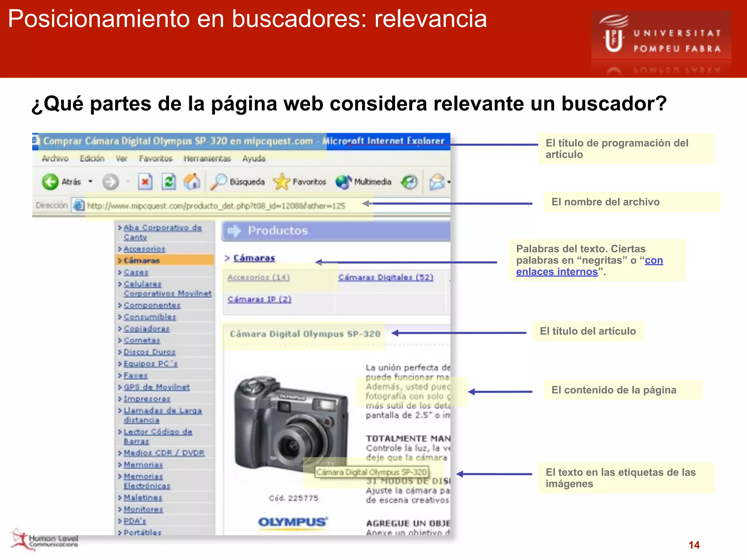
Task: Click the Productos header arrow icon
Action: [x=234, y=230]
